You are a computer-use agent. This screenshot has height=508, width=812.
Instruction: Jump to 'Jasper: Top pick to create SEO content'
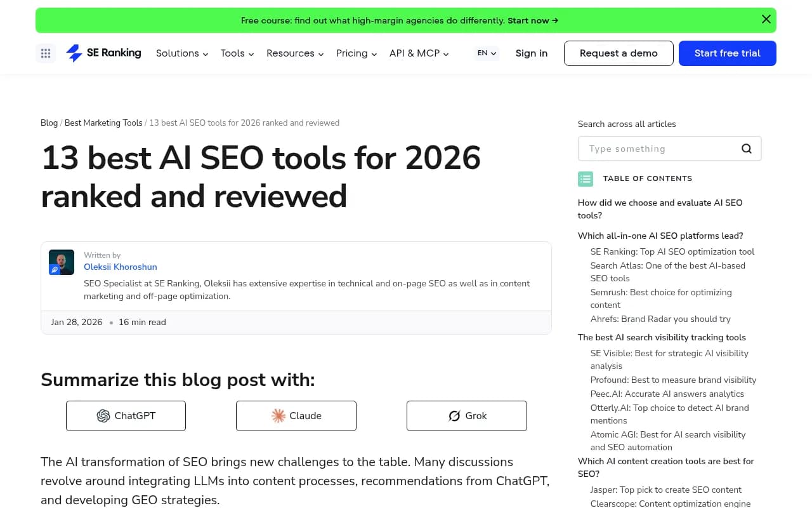666,490
